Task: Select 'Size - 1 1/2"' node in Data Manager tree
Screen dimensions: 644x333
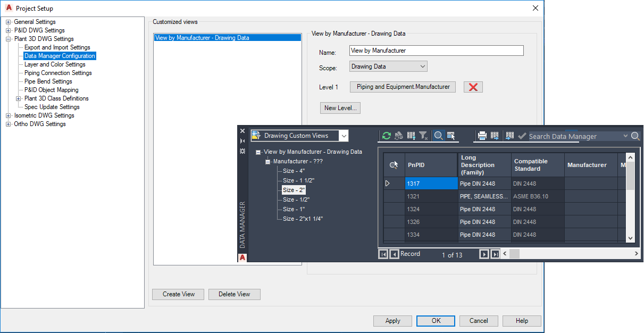Action: pyautogui.click(x=298, y=180)
